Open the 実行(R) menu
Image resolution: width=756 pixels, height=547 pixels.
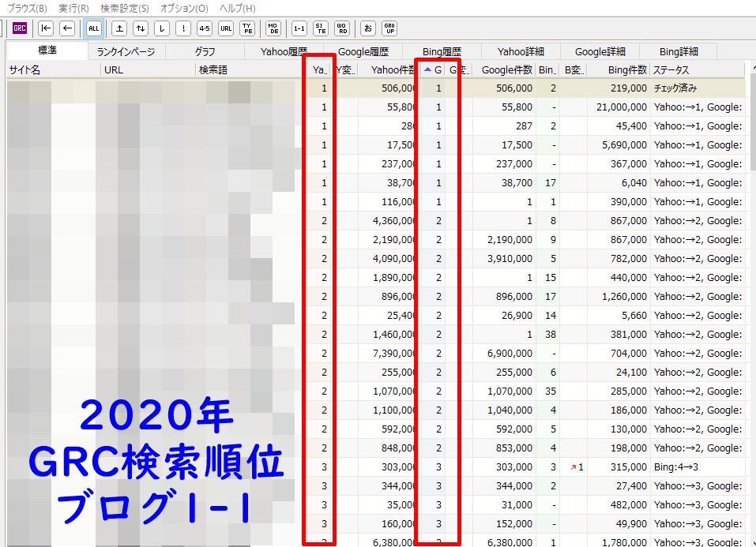coord(73,8)
